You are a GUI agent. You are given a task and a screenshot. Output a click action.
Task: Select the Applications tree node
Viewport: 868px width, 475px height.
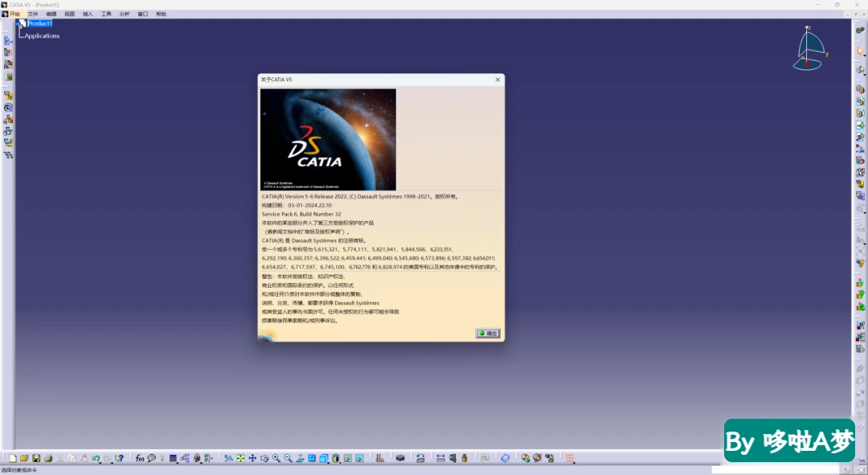42,35
